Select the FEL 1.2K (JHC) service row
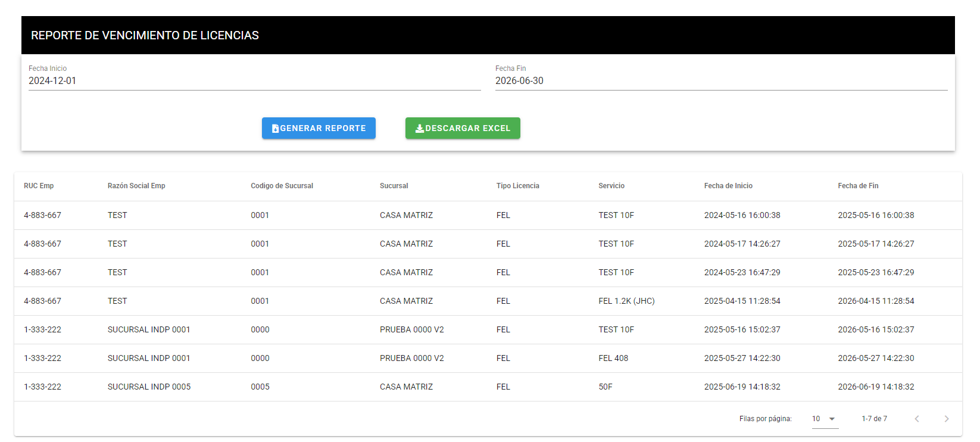The image size is (980, 442). 626,301
